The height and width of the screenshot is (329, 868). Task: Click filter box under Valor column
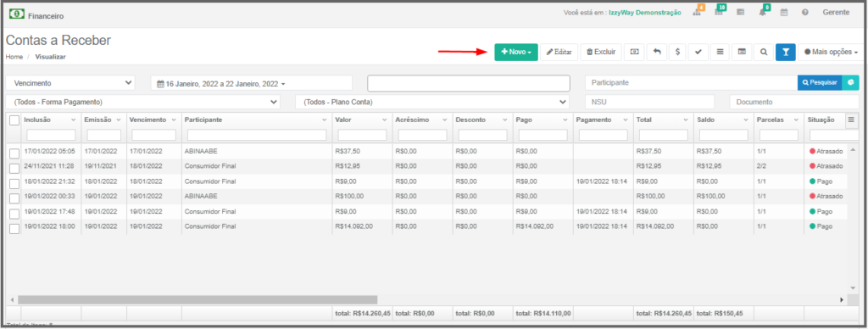(362, 135)
